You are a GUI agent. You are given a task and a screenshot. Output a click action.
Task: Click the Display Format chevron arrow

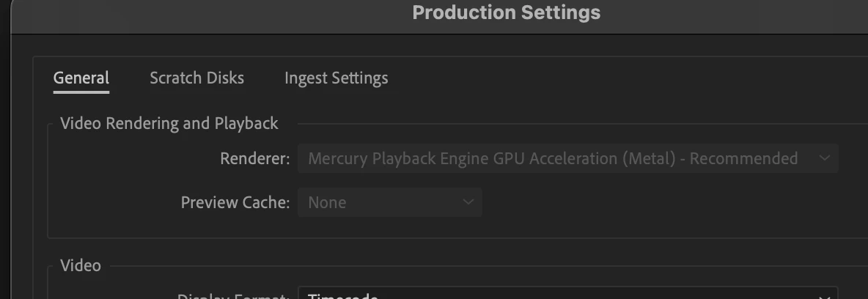[824, 295]
